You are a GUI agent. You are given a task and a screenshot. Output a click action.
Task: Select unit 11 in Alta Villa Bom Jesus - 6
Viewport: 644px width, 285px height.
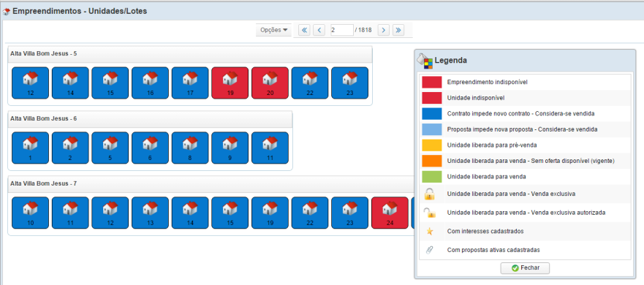coord(270,148)
